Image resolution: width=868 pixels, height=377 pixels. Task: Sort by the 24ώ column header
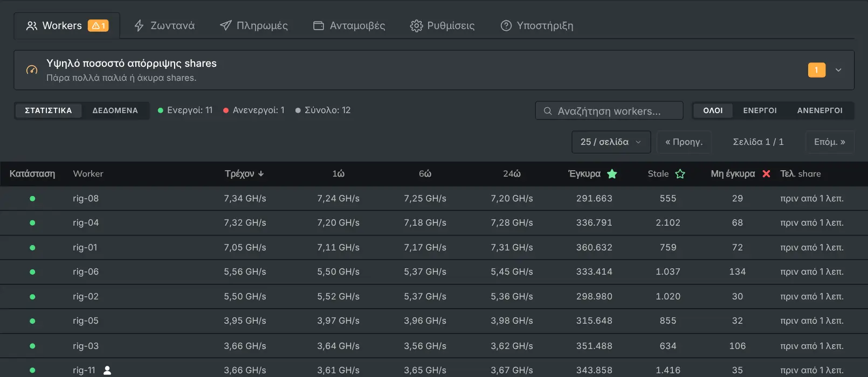point(512,174)
